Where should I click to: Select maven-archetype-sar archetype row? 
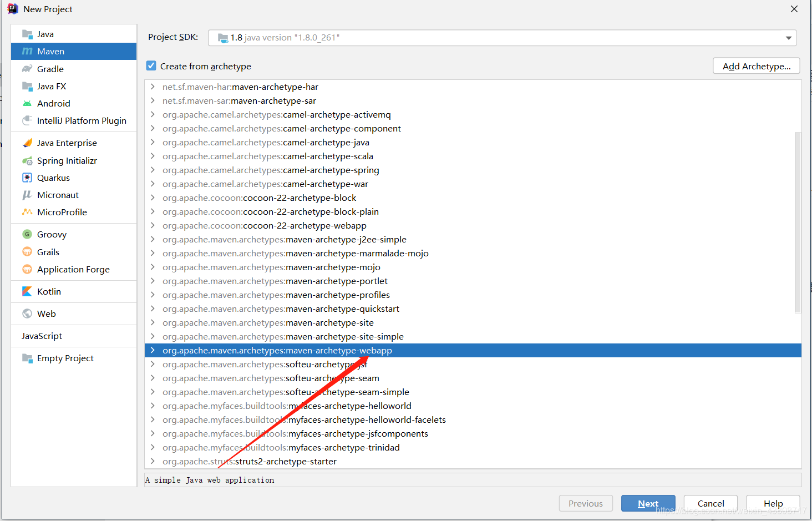point(473,100)
